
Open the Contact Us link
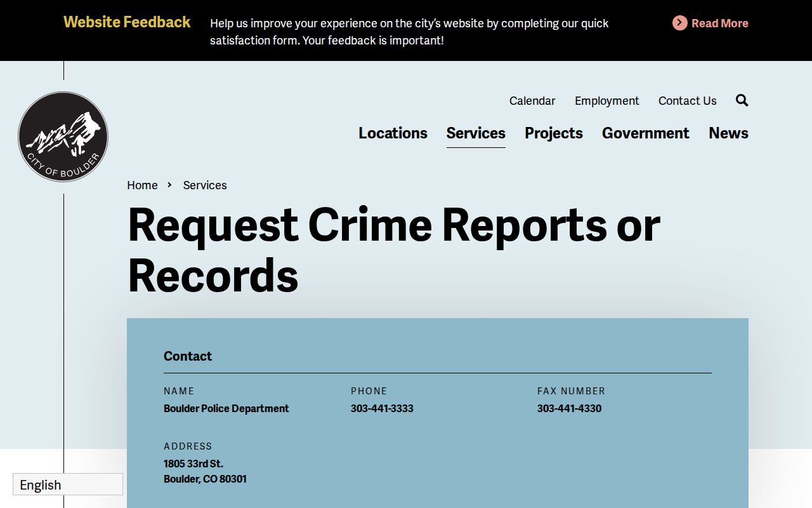pos(687,101)
